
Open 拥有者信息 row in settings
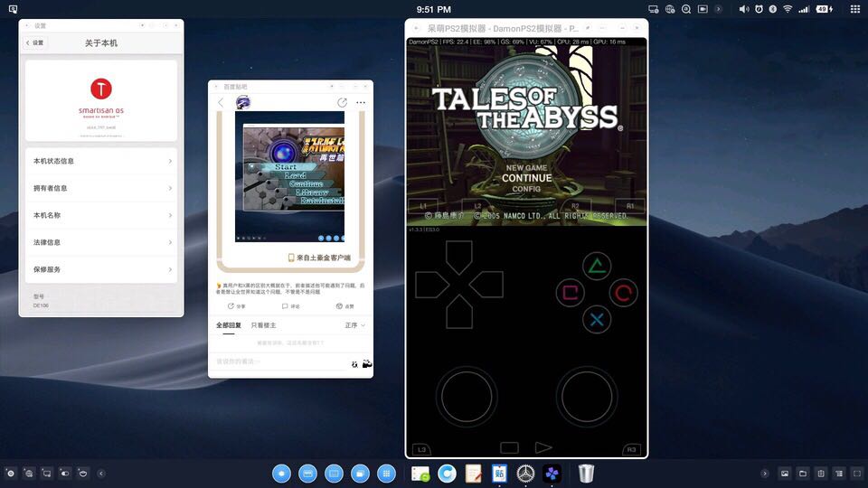pyautogui.click(x=101, y=188)
